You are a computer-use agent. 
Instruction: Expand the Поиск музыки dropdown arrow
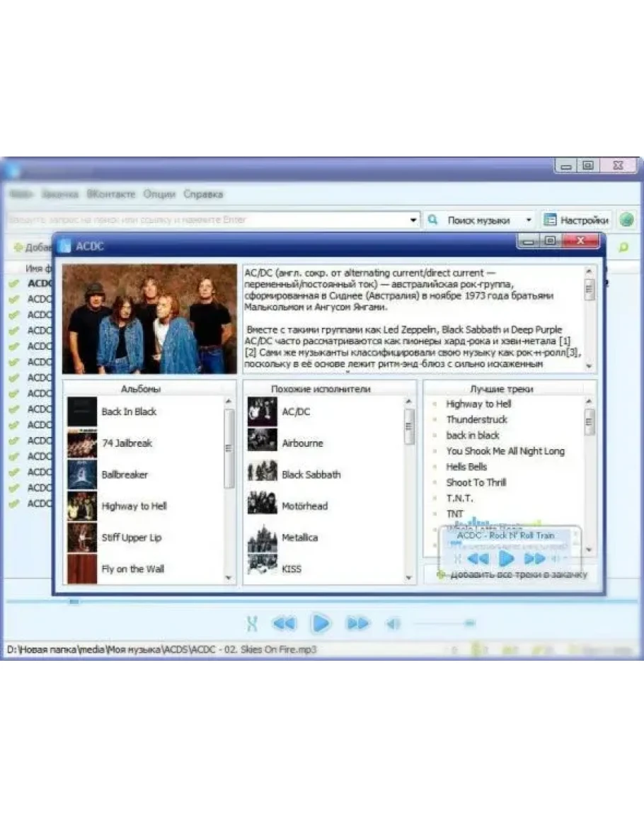(528, 220)
